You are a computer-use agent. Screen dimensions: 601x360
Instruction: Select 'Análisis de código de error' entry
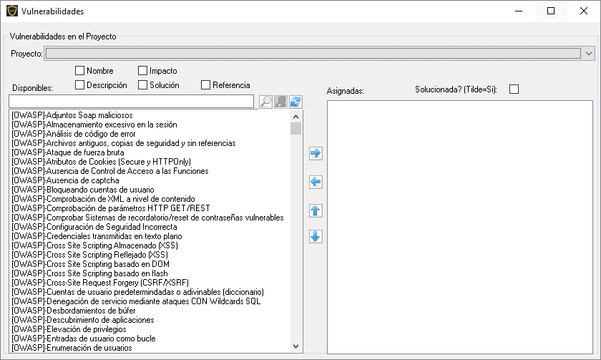click(x=73, y=134)
